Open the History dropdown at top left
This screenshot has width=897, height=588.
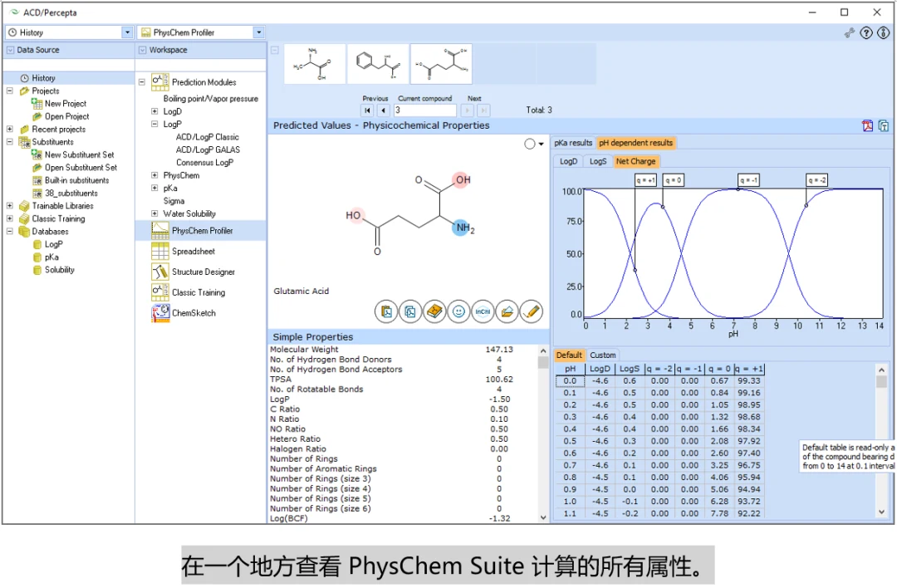tap(127, 32)
